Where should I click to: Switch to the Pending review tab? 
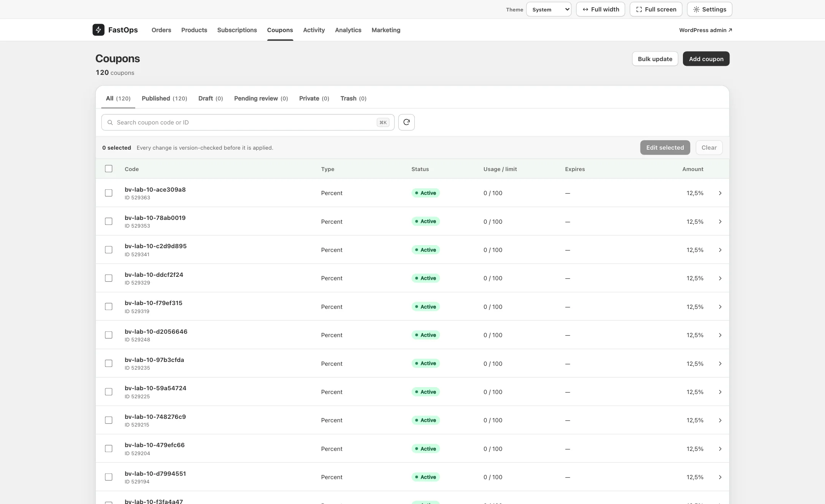point(261,99)
